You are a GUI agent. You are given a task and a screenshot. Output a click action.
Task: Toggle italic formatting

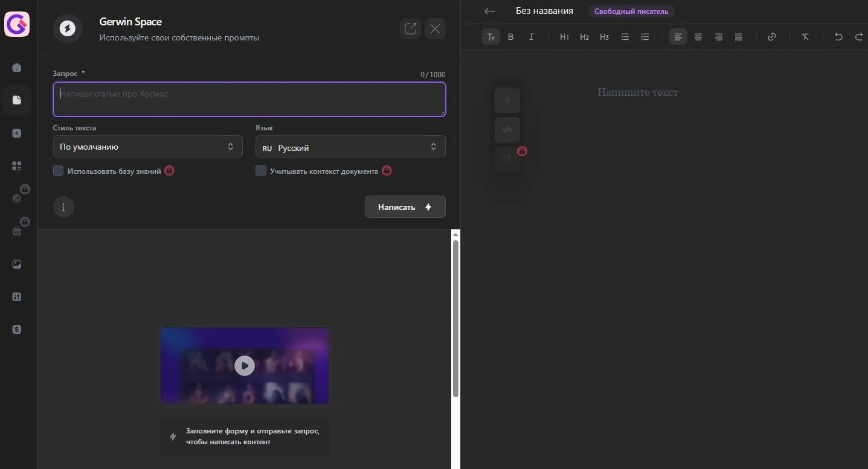point(532,37)
